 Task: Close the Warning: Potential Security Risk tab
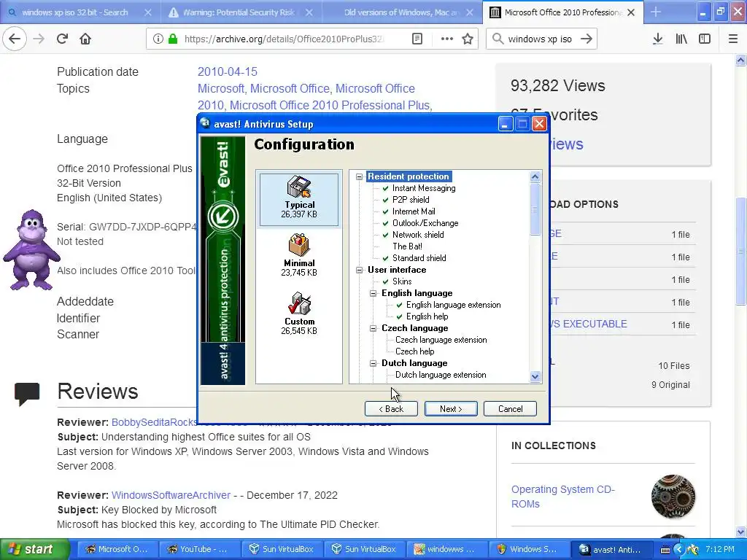309,12
